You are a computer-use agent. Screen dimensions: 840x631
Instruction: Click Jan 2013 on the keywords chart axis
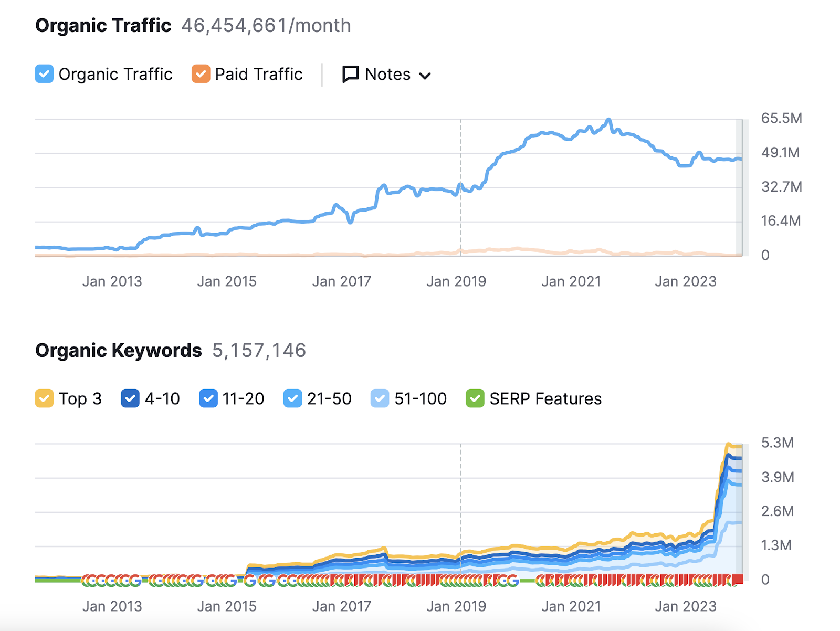(112, 606)
